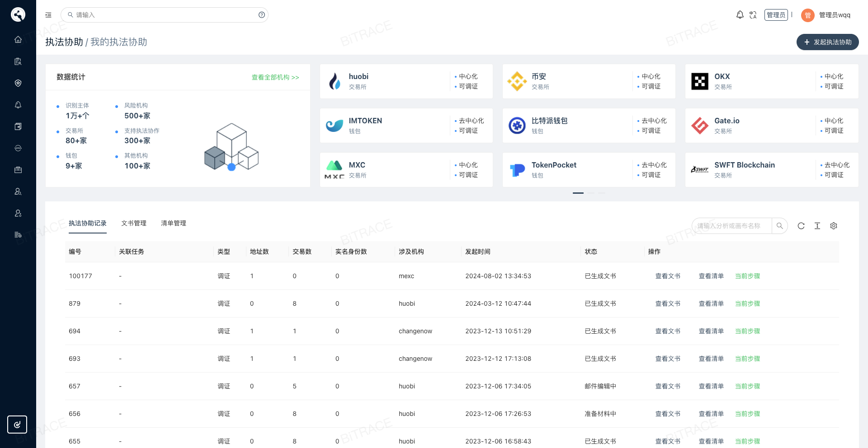The image size is (868, 448).
Task: Open the IMTOKEN wallet card
Action: pyautogui.click(x=406, y=126)
